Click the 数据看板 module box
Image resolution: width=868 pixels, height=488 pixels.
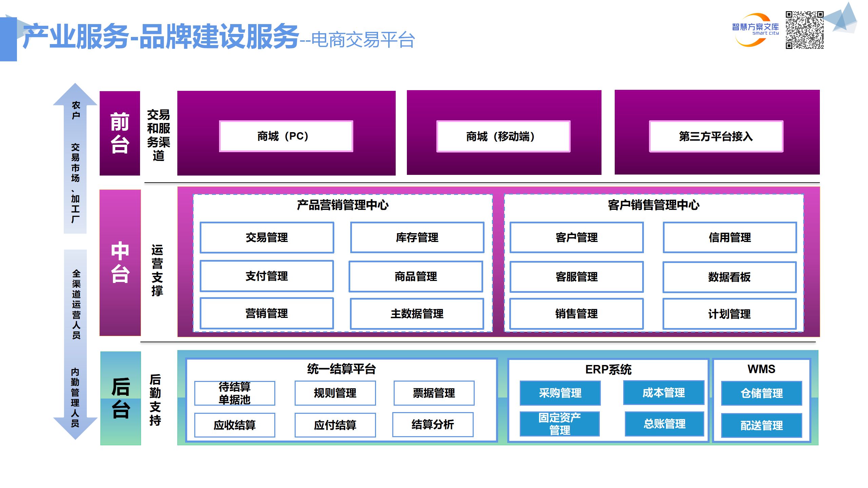pos(729,277)
